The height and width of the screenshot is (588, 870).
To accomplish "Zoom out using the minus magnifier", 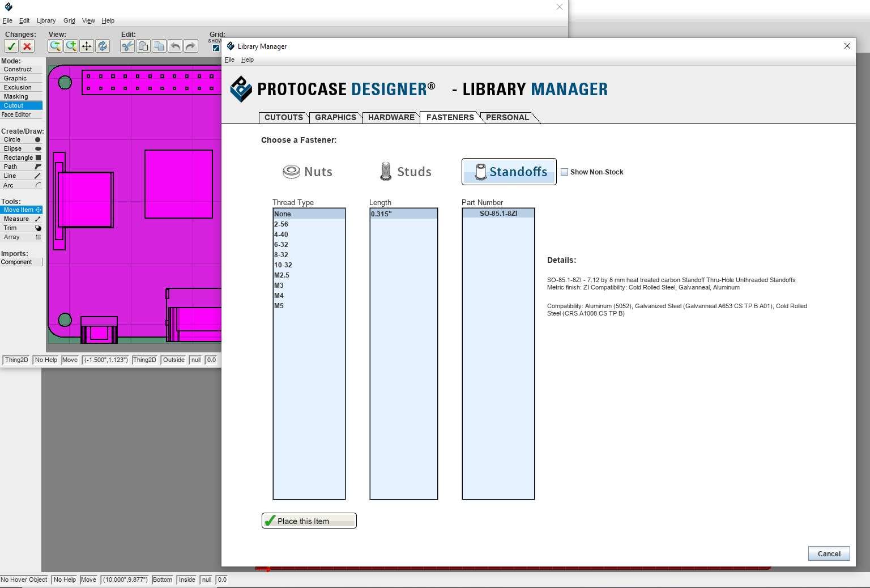I will (x=55, y=46).
